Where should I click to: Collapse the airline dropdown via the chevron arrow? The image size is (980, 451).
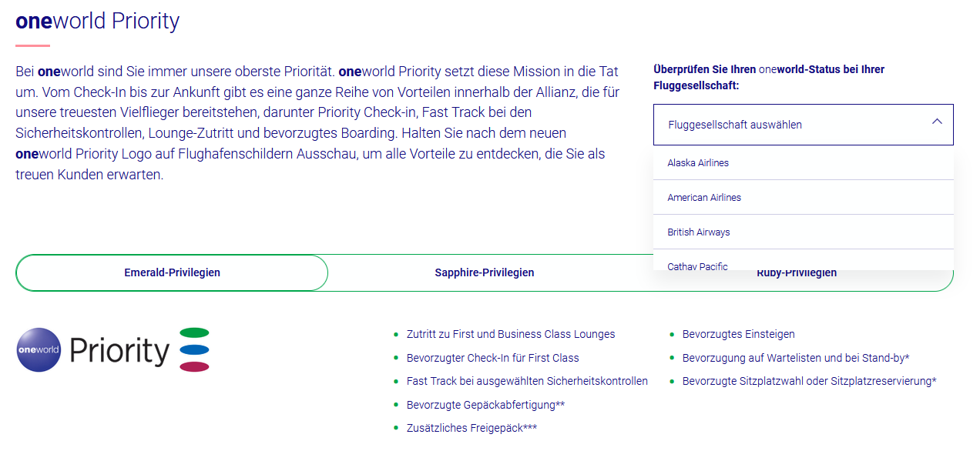[x=937, y=121]
